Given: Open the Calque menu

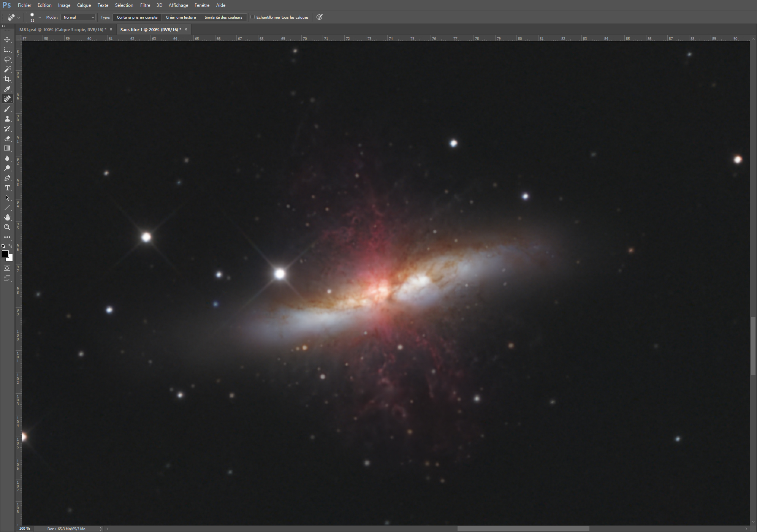Looking at the screenshot, I should click(x=84, y=5).
